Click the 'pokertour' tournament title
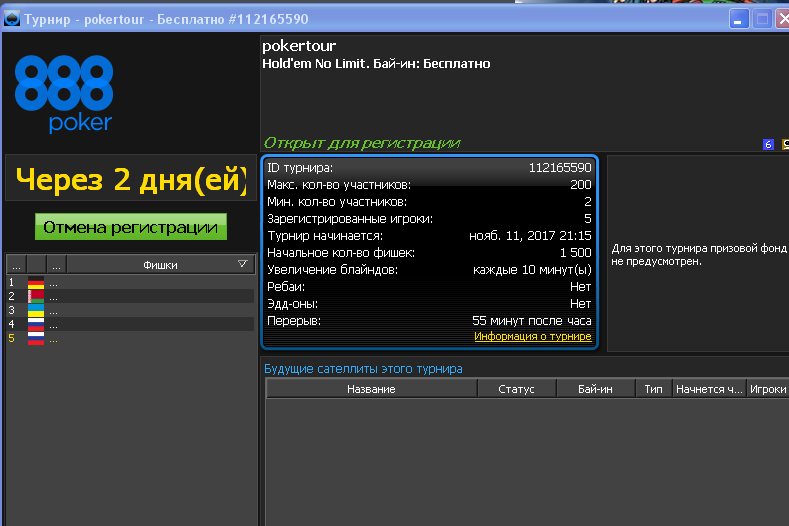The width and height of the screenshot is (789, 526). 299,46
